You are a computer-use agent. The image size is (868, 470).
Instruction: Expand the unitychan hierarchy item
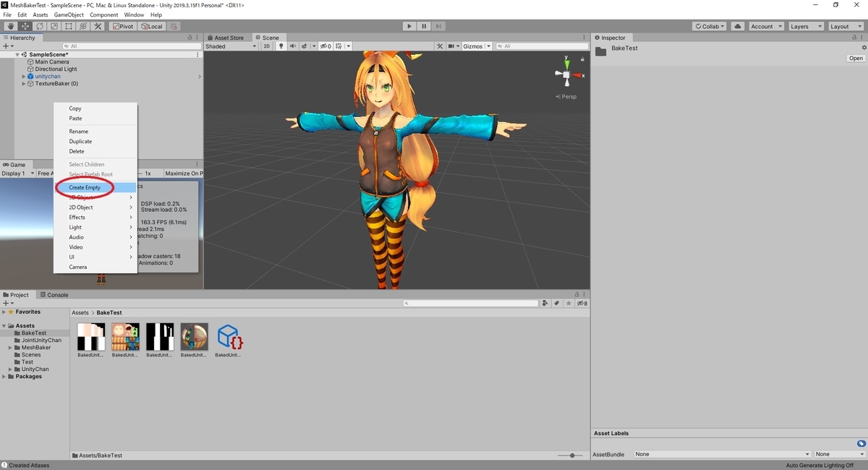(x=24, y=77)
